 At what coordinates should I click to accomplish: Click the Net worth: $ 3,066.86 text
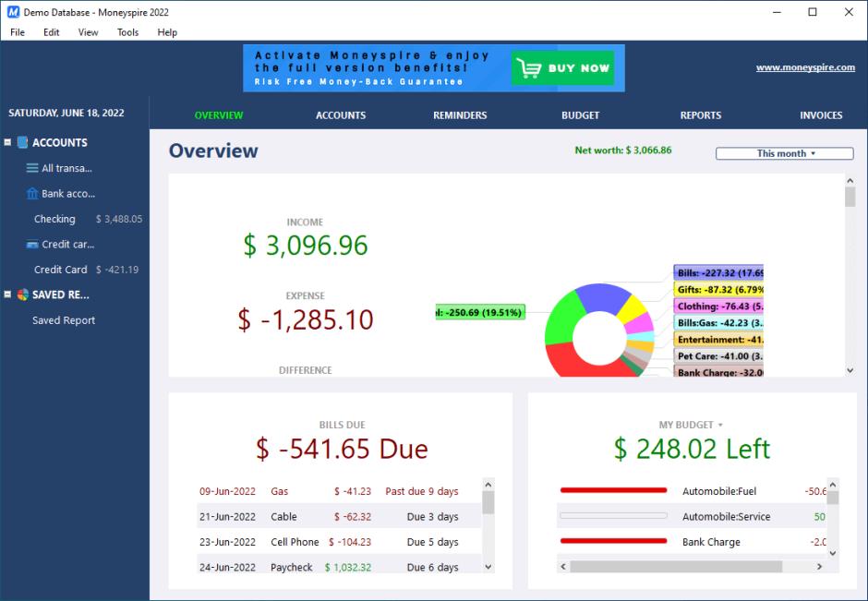click(x=622, y=150)
